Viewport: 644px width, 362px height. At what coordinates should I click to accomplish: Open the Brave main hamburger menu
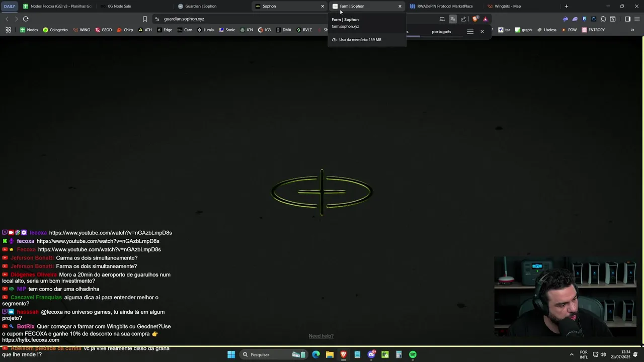[x=637, y=19]
